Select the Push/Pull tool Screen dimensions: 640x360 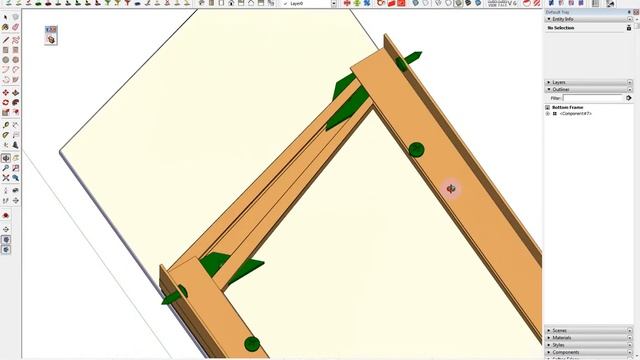[16, 93]
